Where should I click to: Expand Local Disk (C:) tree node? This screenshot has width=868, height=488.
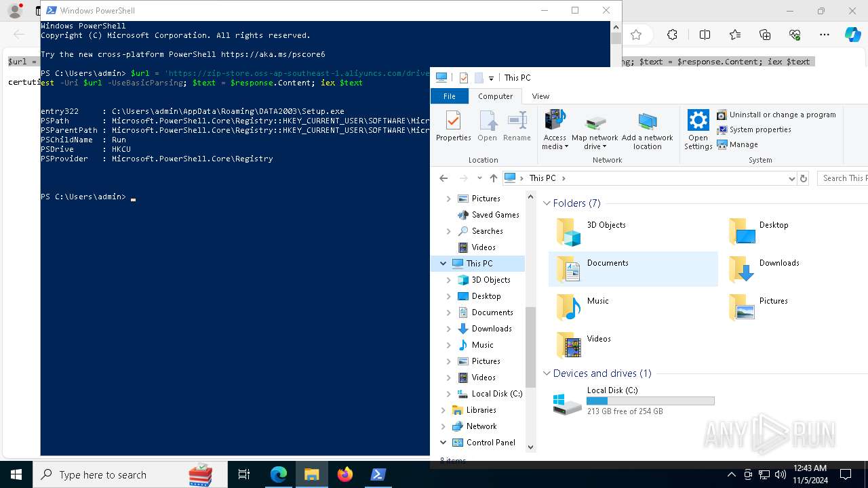(448, 394)
